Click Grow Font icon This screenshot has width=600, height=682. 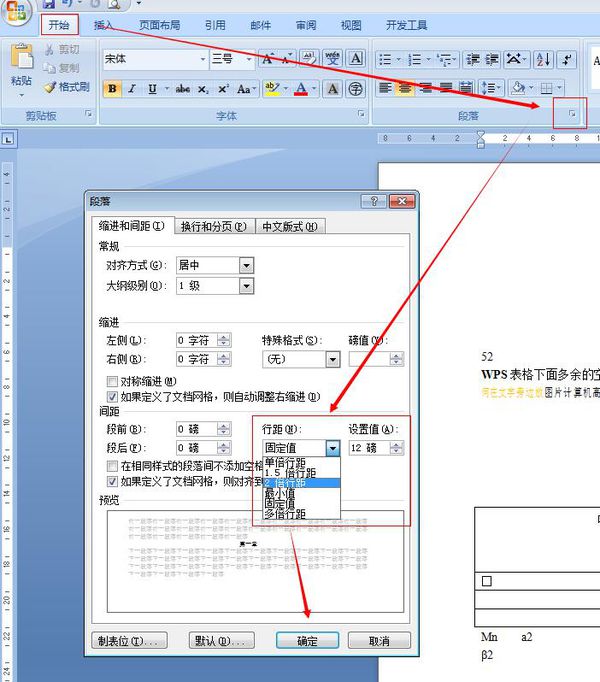pyautogui.click(x=268, y=58)
